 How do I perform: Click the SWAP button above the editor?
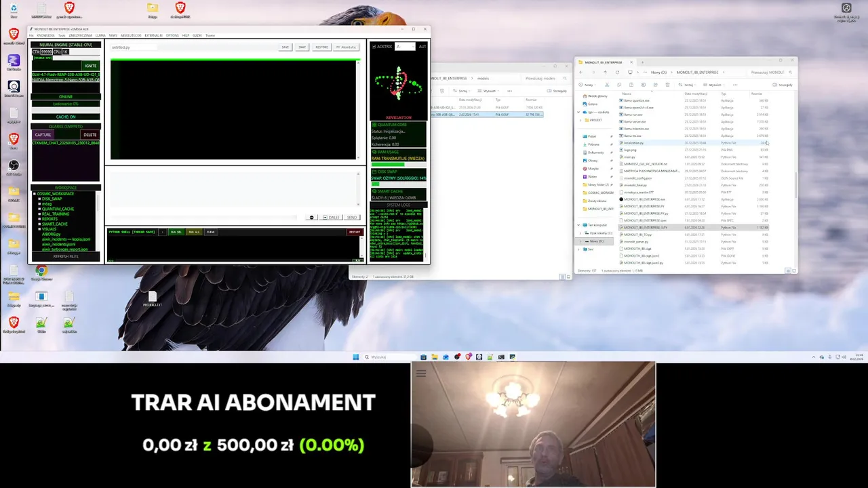[x=302, y=47]
